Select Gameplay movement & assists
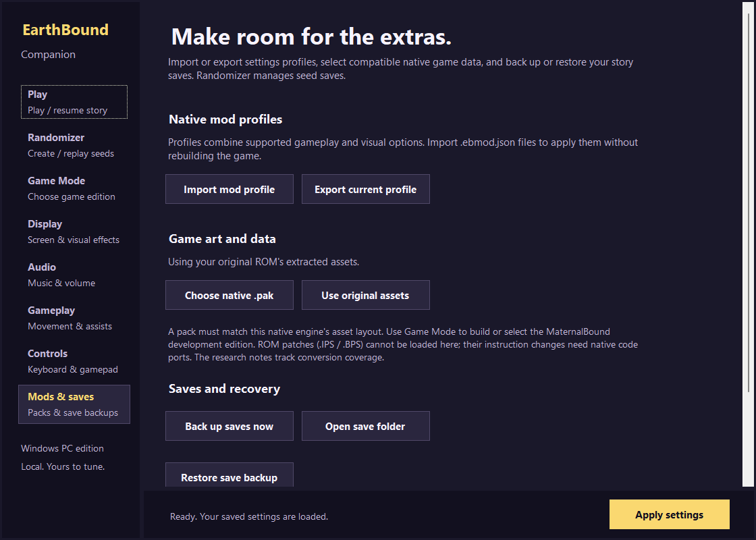This screenshot has height=540, width=756. 74,318
